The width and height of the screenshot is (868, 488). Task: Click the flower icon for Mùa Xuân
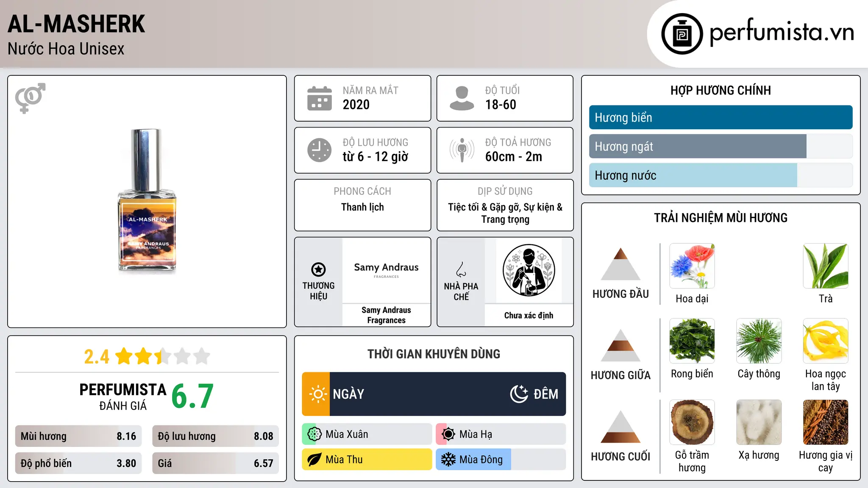314,434
